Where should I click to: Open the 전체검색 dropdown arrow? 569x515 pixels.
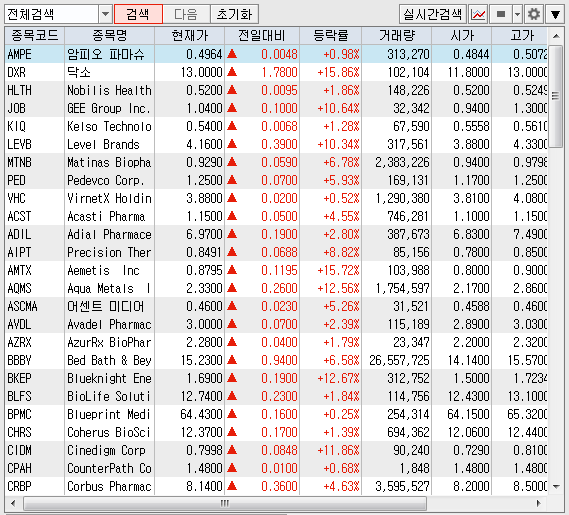click(x=105, y=15)
